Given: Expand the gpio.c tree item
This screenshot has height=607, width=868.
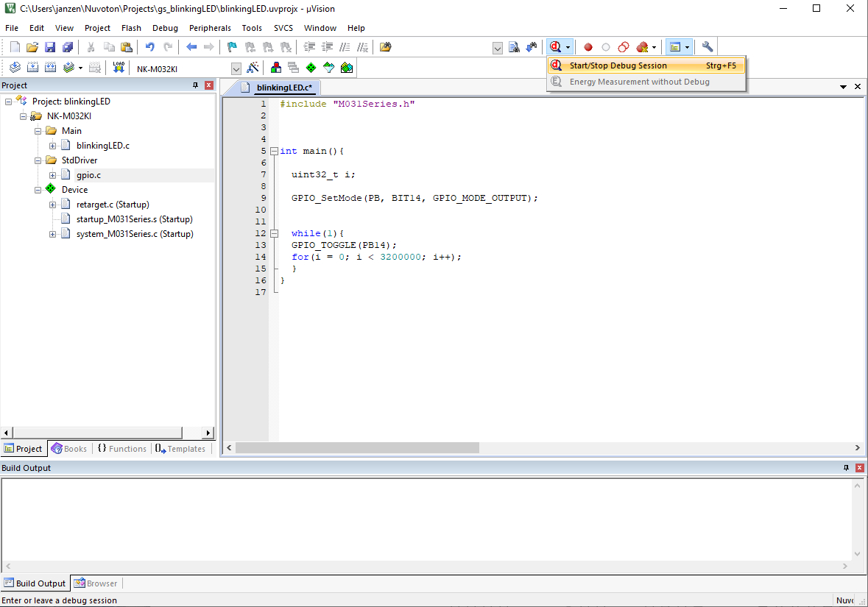Looking at the screenshot, I should tap(52, 174).
